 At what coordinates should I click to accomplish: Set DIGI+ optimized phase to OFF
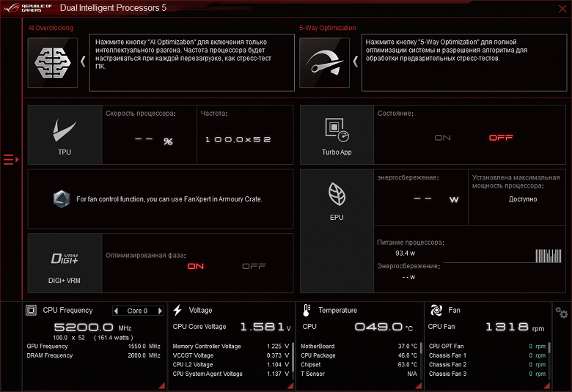(x=254, y=267)
